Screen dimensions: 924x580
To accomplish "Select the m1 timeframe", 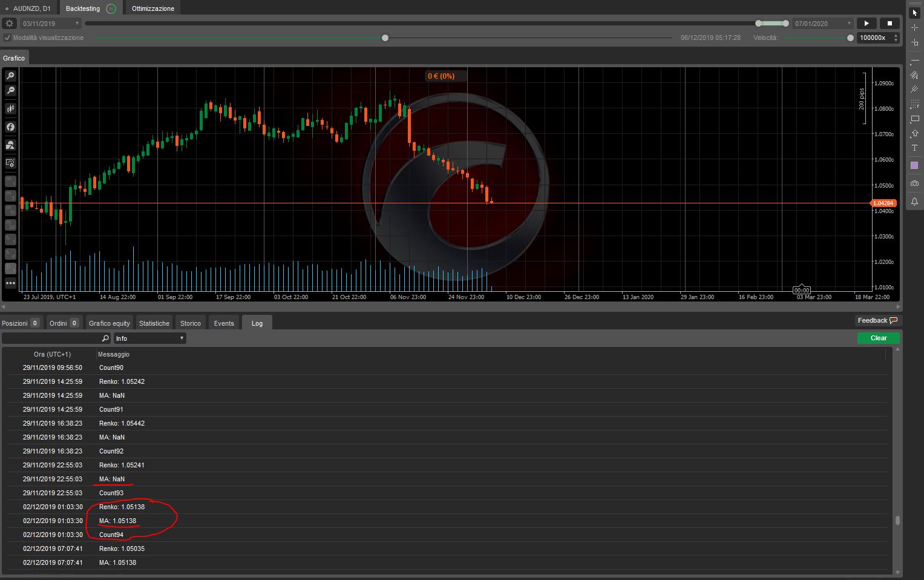I will tap(10, 181).
